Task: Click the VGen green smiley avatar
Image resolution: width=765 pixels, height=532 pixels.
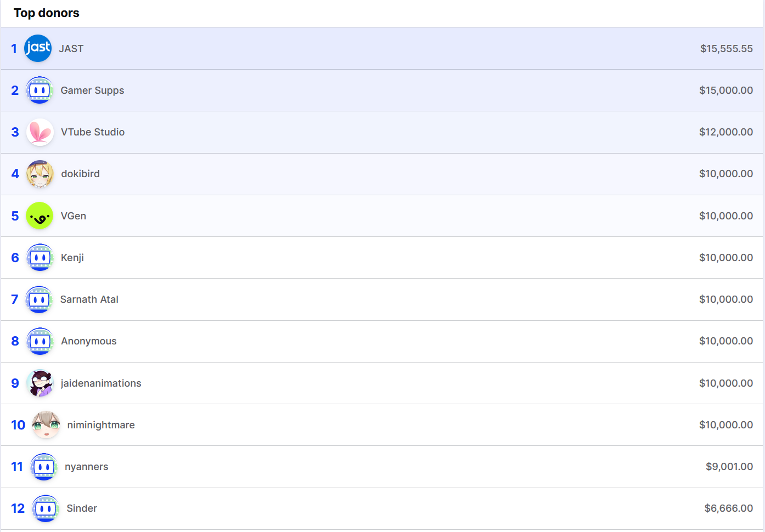Action: 40,216
